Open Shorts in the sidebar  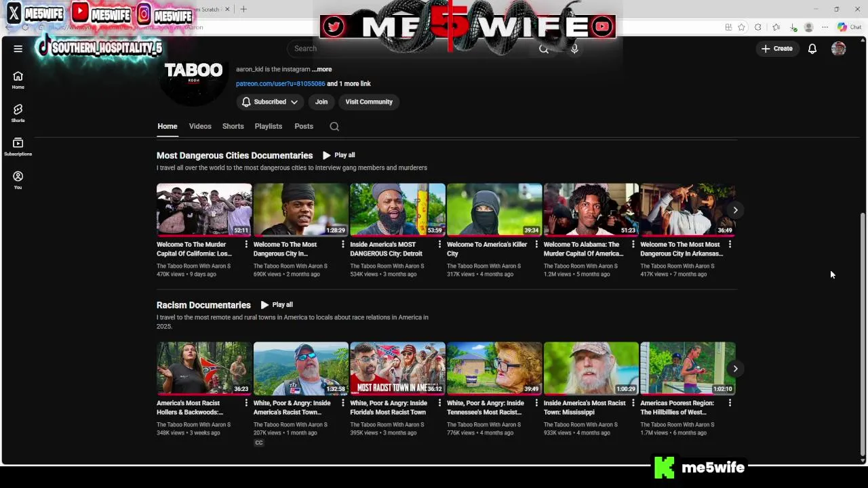point(18,113)
